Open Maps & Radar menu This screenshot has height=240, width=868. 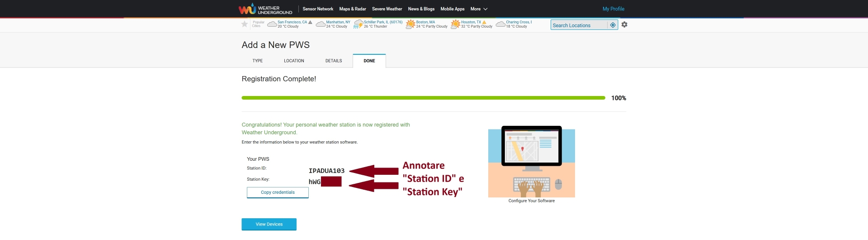pyautogui.click(x=353, y=9)
